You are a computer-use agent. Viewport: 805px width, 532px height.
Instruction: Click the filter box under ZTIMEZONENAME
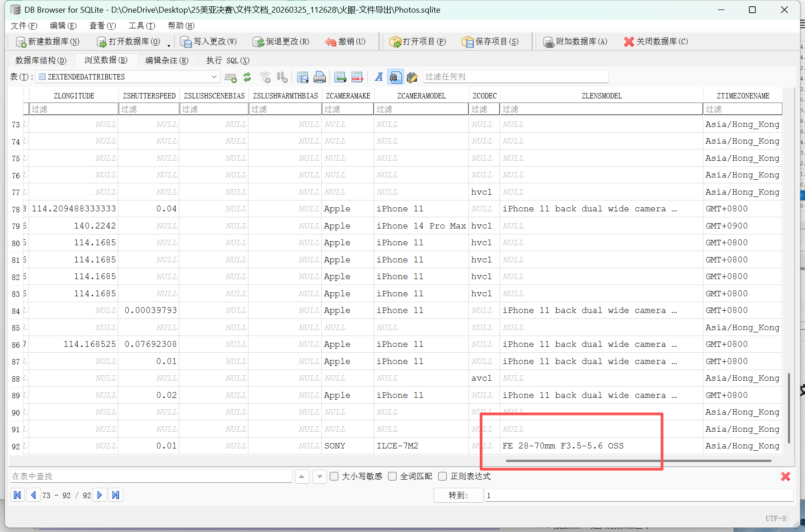[x=743, y=109]
